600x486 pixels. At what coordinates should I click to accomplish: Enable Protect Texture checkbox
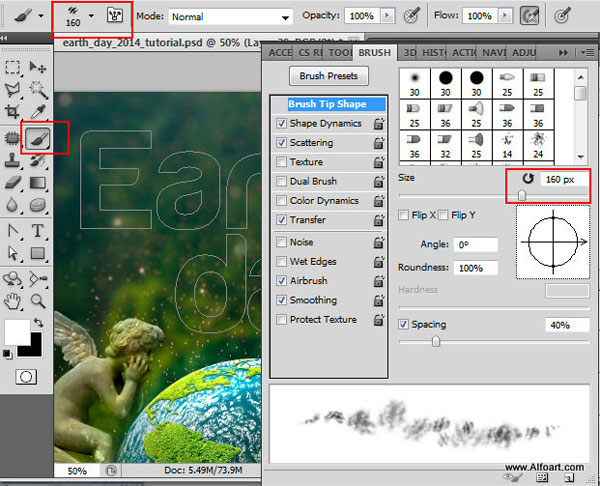tap(281, 319)
